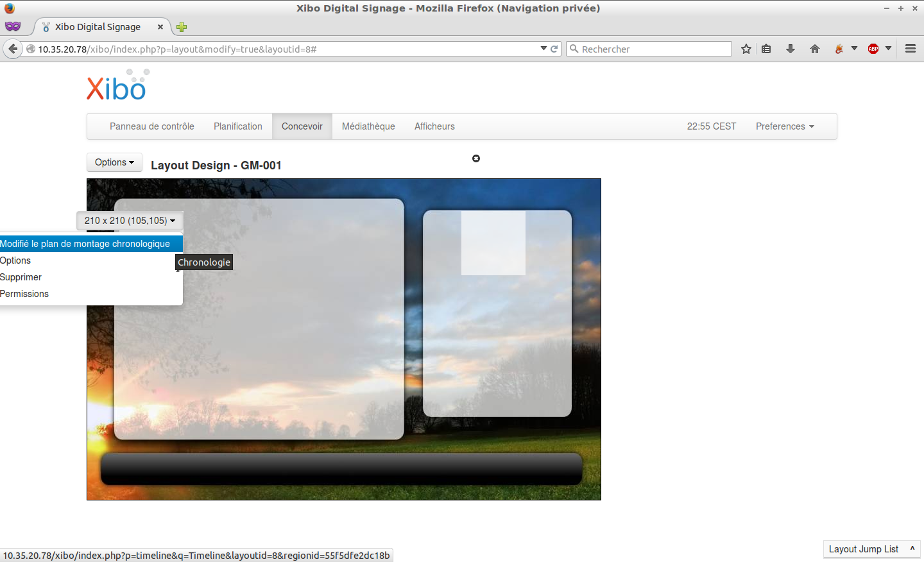Toggle the 210 x 210 region dropdown
This screenshot has width=924, height=562.
click(x=130, y=221)
